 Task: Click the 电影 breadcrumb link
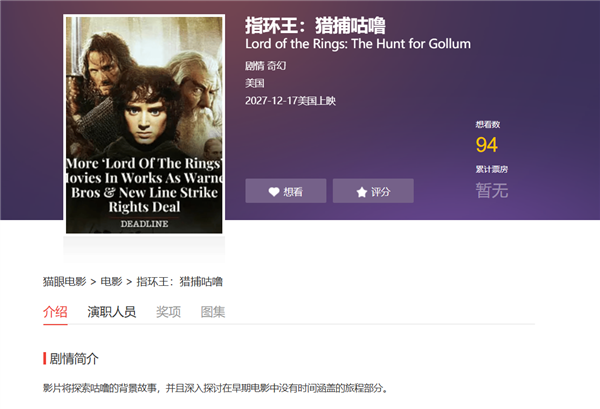(x=111, y=282)
